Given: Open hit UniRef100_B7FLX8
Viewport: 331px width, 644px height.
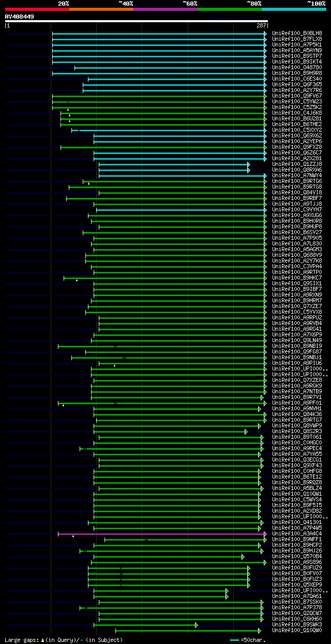Looking at the screenshot, I should [x=297, y=39].
